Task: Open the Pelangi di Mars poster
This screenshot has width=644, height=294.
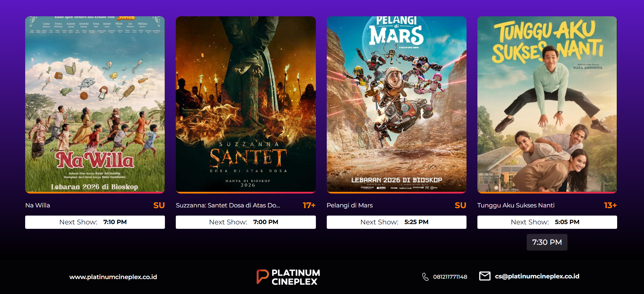Action: pyautogui.click(x=396, y=105)
